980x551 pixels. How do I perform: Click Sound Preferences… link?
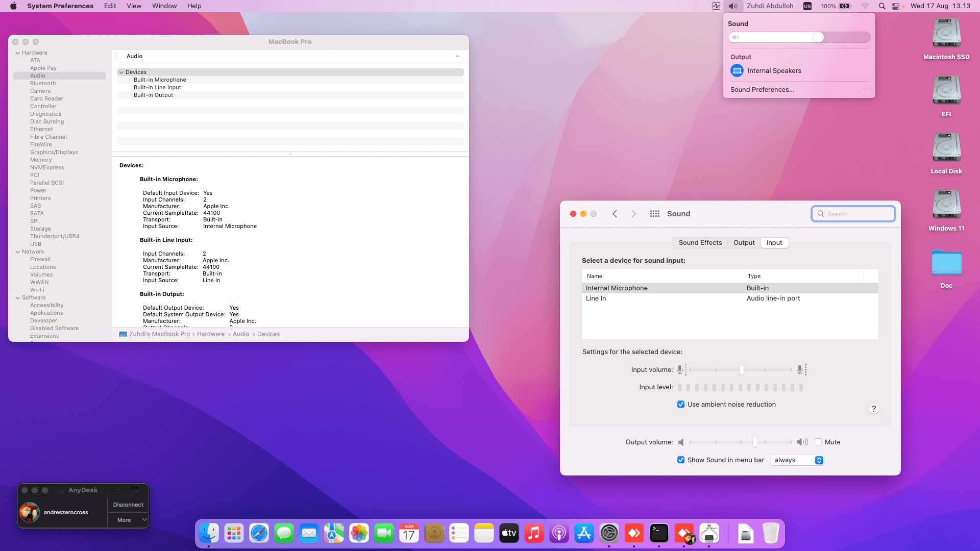(x=762, y=90)
